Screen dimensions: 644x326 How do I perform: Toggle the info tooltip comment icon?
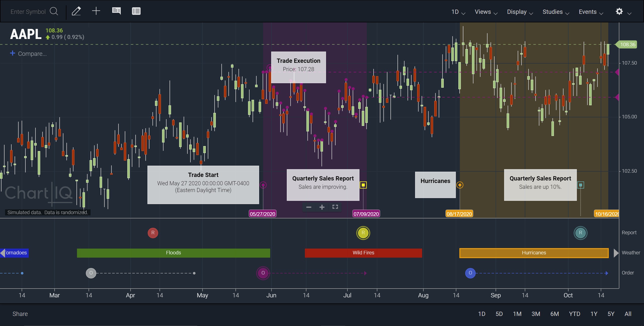(116, 11)
